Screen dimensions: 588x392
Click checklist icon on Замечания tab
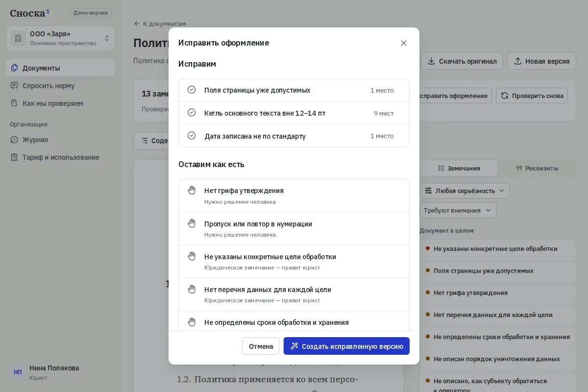pyautogui.click(x=441, y=168)
